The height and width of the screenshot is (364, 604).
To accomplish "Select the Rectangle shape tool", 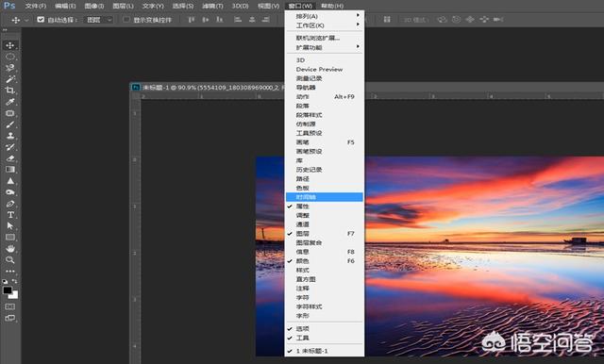I will point(10,238).
